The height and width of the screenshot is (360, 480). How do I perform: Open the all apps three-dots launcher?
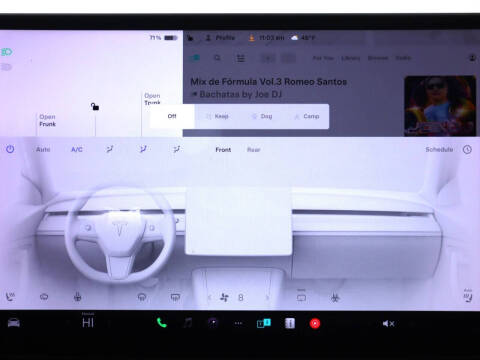click(238, 323)
